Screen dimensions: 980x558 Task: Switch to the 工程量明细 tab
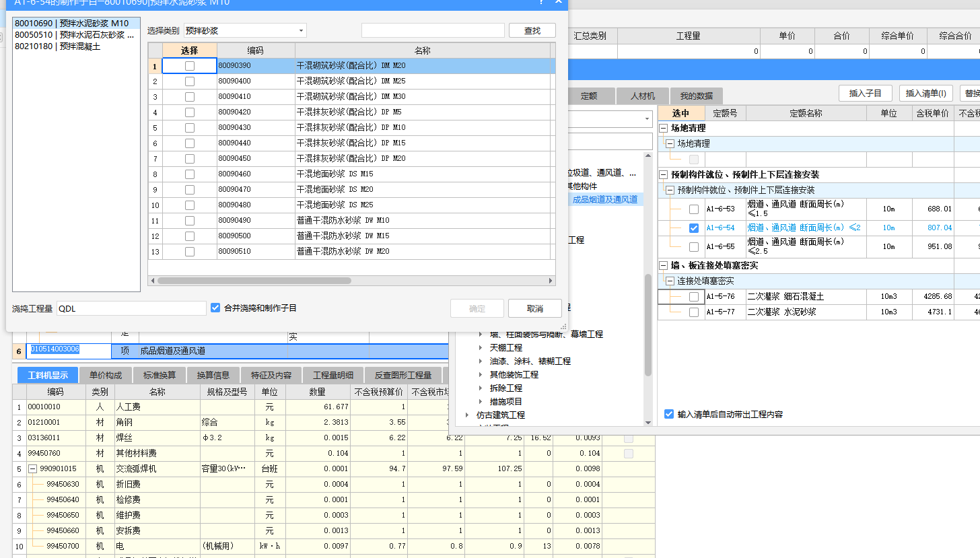click(333, 375)
